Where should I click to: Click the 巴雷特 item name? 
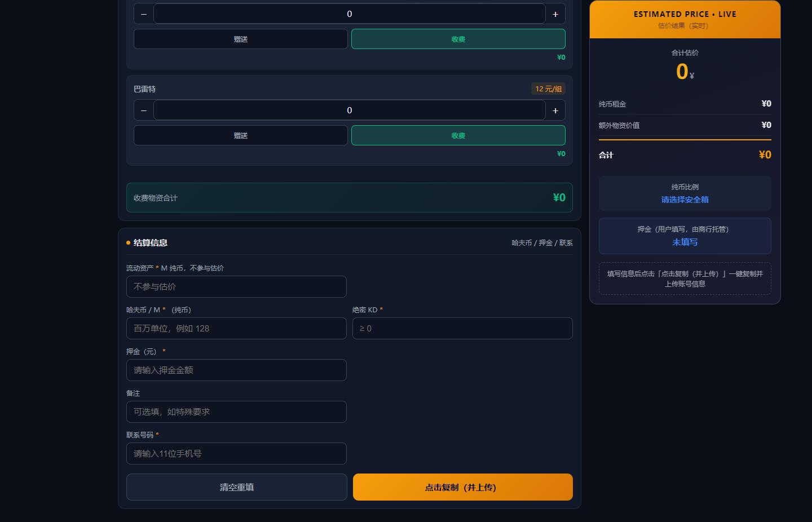tap(145, 89)
